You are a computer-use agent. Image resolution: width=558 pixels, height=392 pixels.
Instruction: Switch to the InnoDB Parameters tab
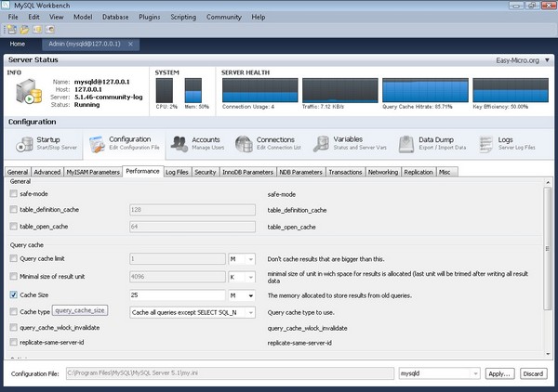click(247, 172)
